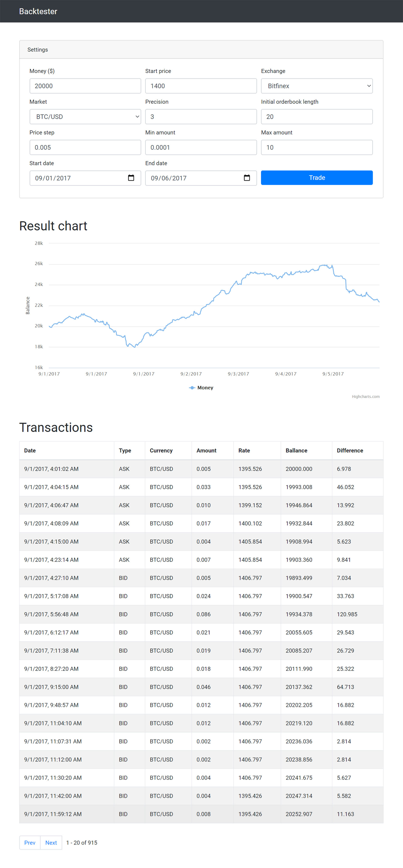Focus the Money ($) input field

point(85,86)
